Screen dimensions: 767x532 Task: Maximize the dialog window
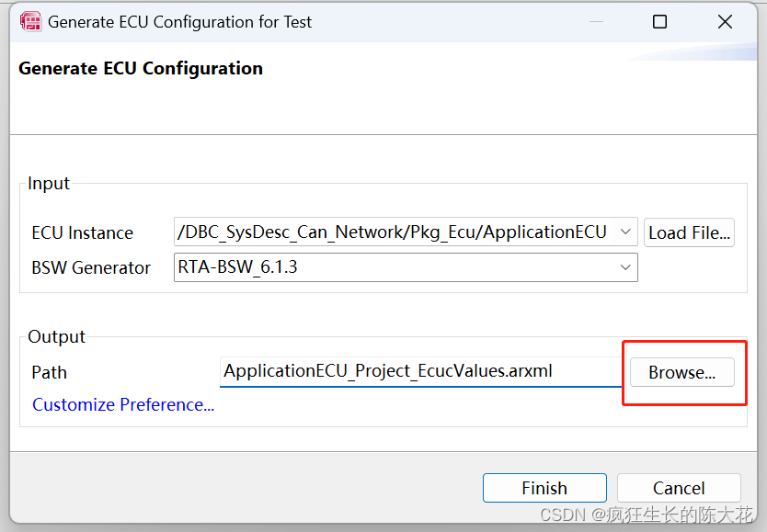tap(659, 21)
